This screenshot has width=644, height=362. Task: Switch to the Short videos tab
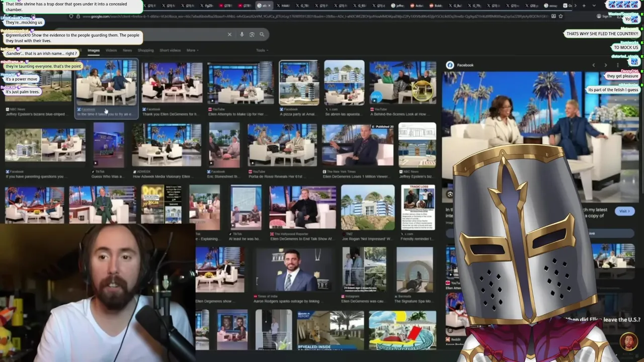170,50
